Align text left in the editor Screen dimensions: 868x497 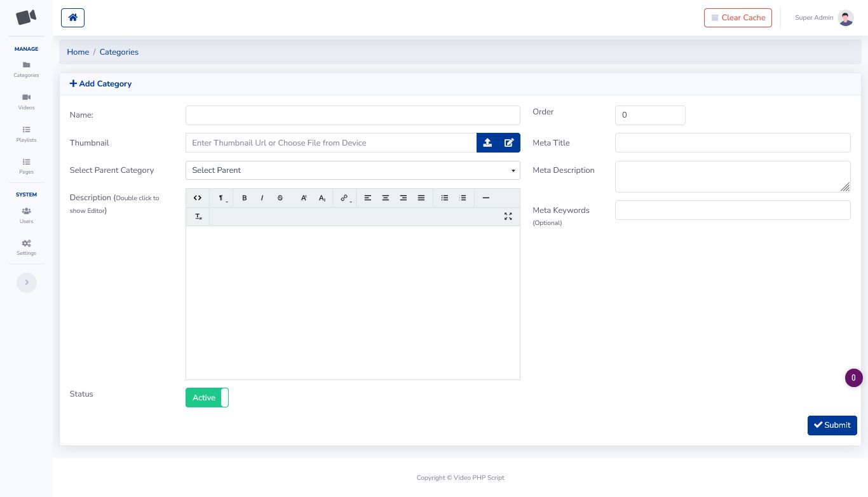tap(368, 198)
